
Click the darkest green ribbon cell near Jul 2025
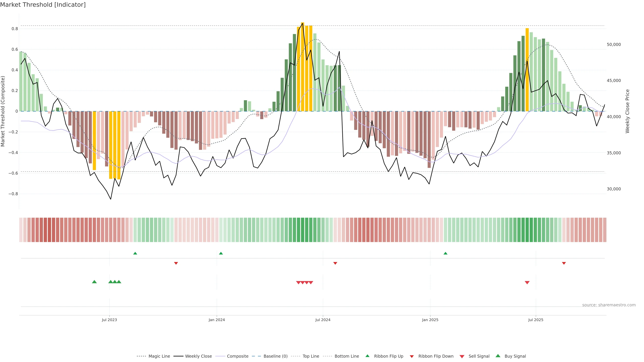[527, 230]
